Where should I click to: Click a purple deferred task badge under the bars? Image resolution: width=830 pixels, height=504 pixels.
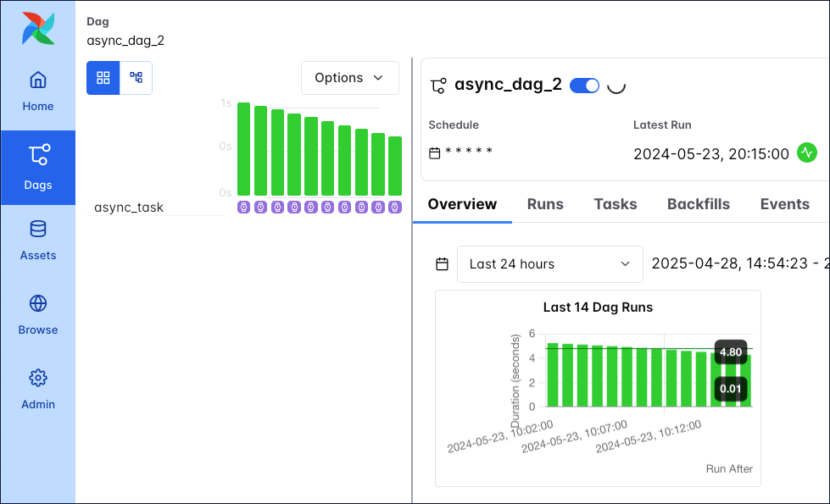[x=242, y=207]
